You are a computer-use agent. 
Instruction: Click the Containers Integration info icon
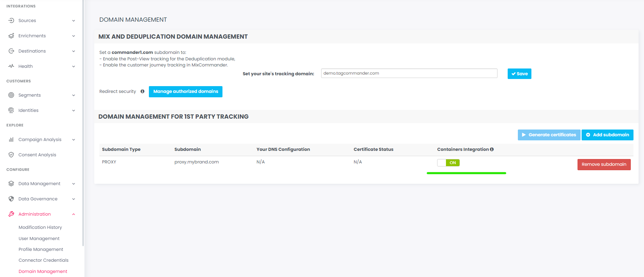click(492, 150)
